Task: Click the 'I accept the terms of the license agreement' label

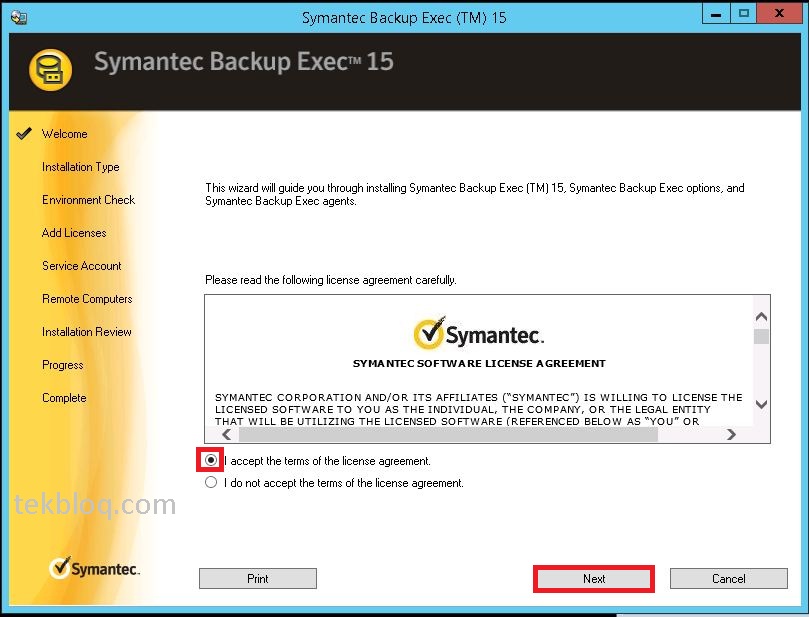Action: 327,461
